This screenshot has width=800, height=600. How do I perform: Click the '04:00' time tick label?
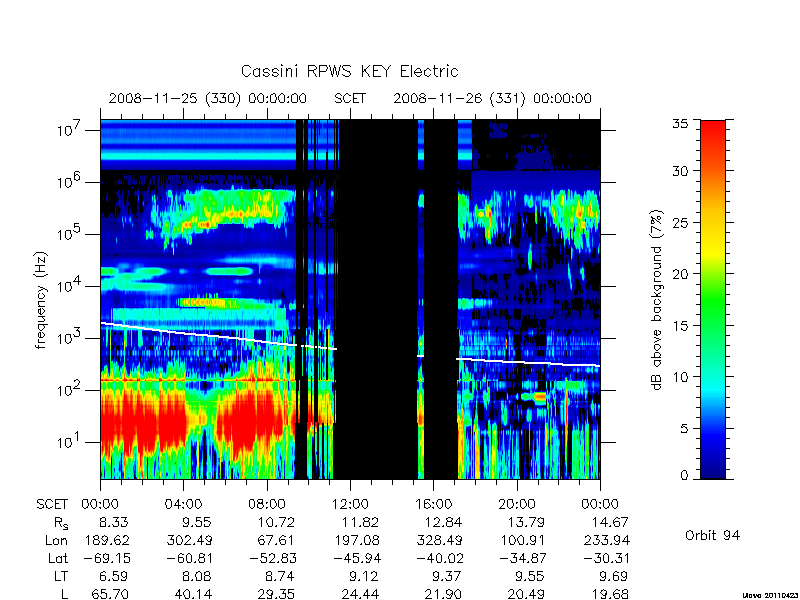tap(183, 504)
